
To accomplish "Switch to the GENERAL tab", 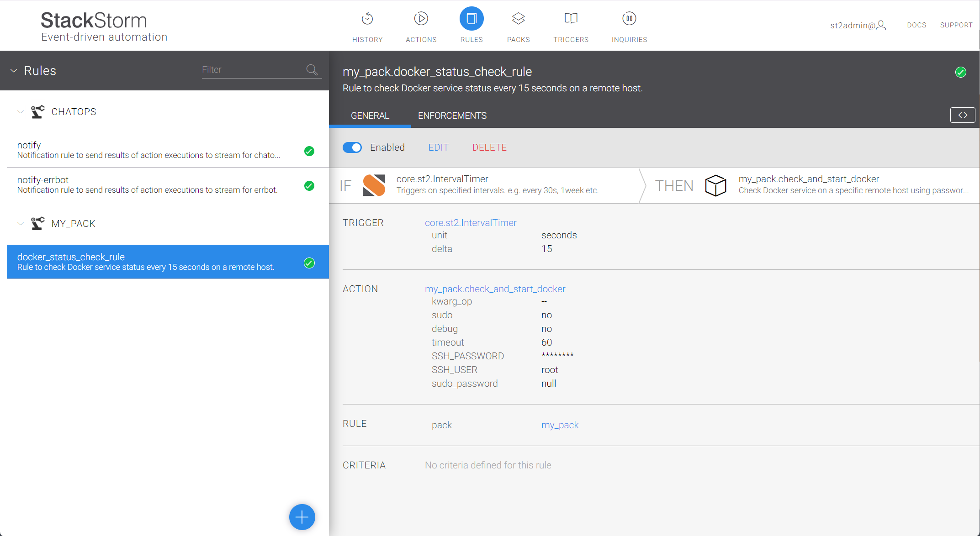I will click(370, 116).
